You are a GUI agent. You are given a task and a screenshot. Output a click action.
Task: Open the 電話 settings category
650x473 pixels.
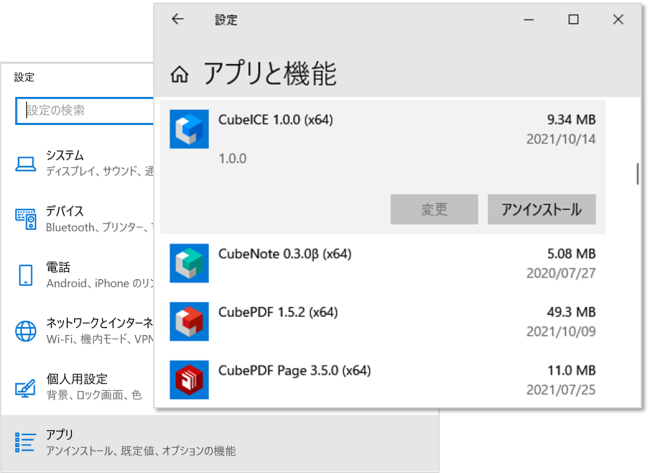tap(78, 275)
